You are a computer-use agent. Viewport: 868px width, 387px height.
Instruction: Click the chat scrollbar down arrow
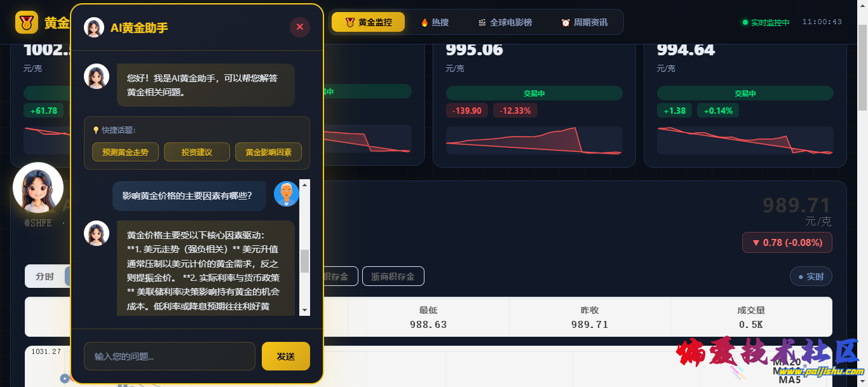(x=305, y=310)
